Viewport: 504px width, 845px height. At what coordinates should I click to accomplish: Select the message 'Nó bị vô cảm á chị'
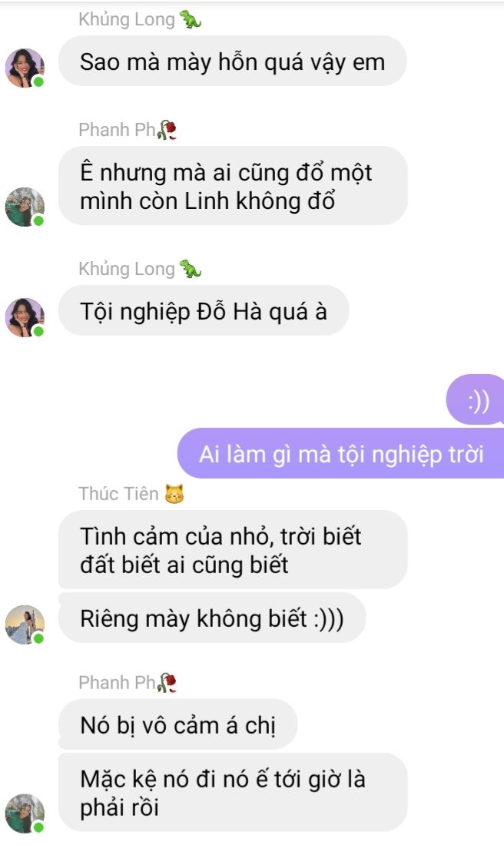coord(178,725)
